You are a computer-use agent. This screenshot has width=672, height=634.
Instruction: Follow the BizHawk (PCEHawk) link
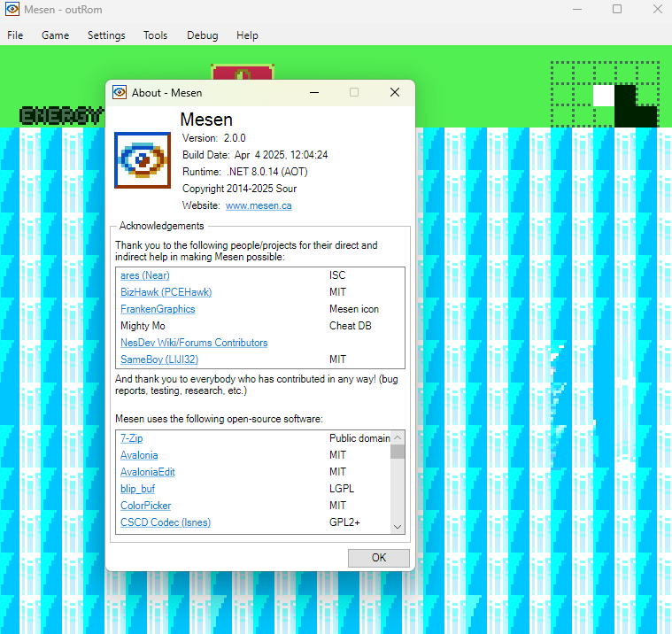(166, 292)
